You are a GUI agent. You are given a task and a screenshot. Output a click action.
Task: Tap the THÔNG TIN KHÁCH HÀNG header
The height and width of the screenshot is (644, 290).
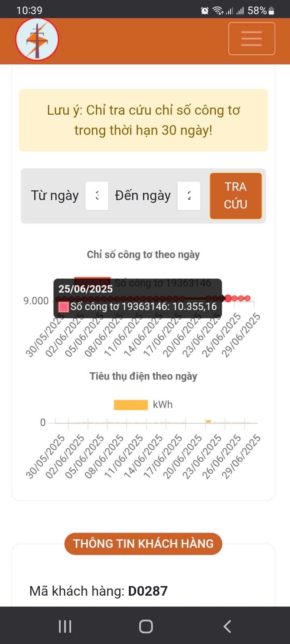coord(143,544)
